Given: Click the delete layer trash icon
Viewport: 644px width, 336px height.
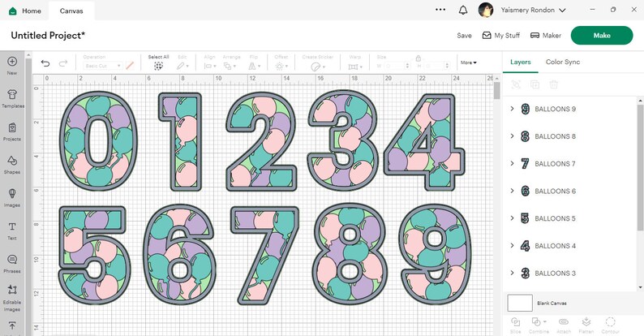Looking at the screenshot, I should click(554, 84).
